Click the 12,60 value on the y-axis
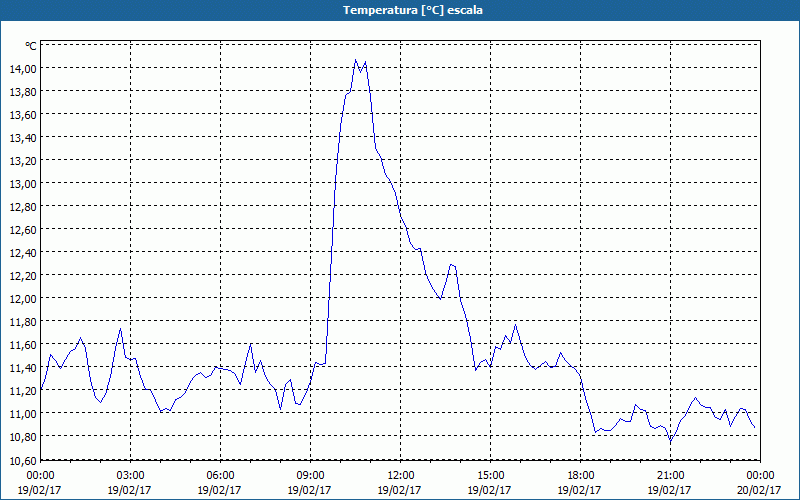 pyautogui.click(x=22, y=230)
